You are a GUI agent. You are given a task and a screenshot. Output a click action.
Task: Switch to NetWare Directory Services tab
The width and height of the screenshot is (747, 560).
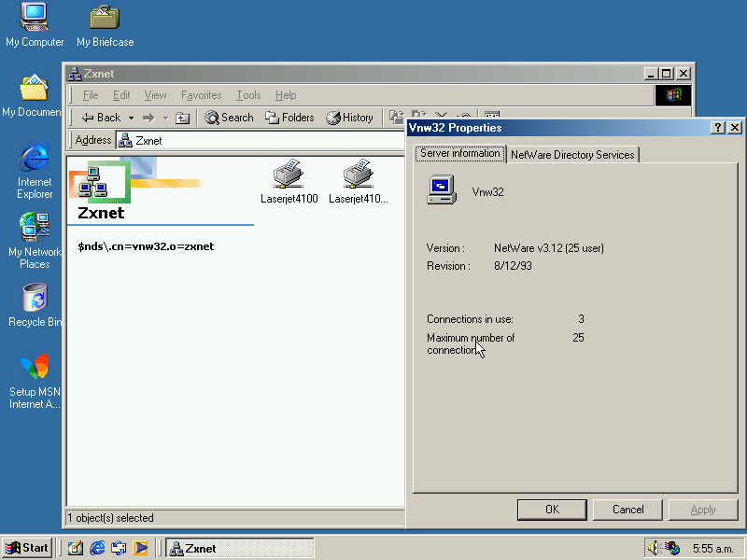tap(572, 155)
